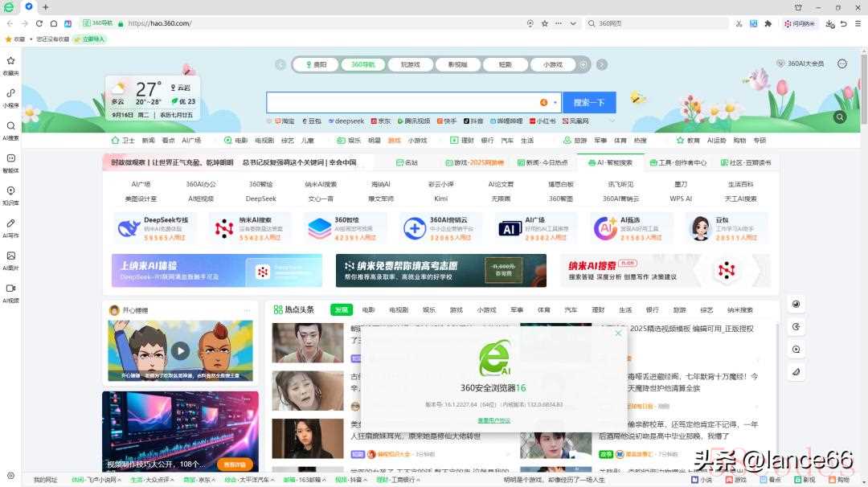Select the 发现 tab in 热点头条
This screenshot has width=868, height=487.
pyautogui.click(x=341, y=310)
